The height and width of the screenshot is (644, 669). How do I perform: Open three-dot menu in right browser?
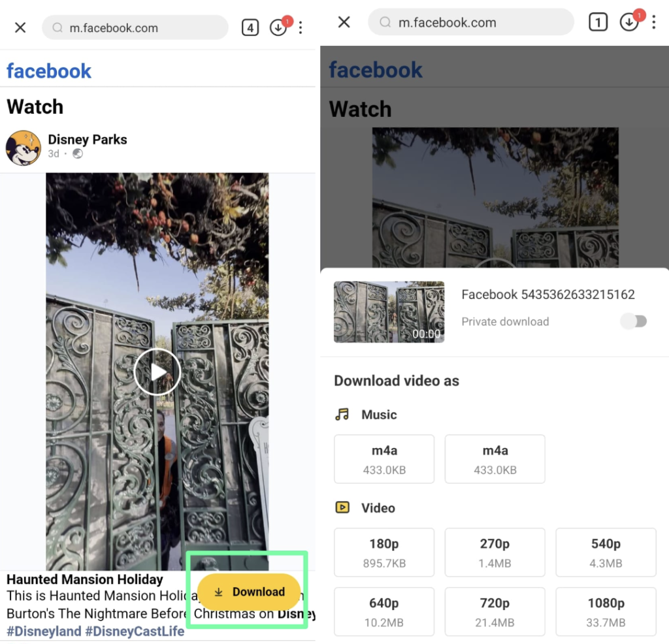[653, 22]
